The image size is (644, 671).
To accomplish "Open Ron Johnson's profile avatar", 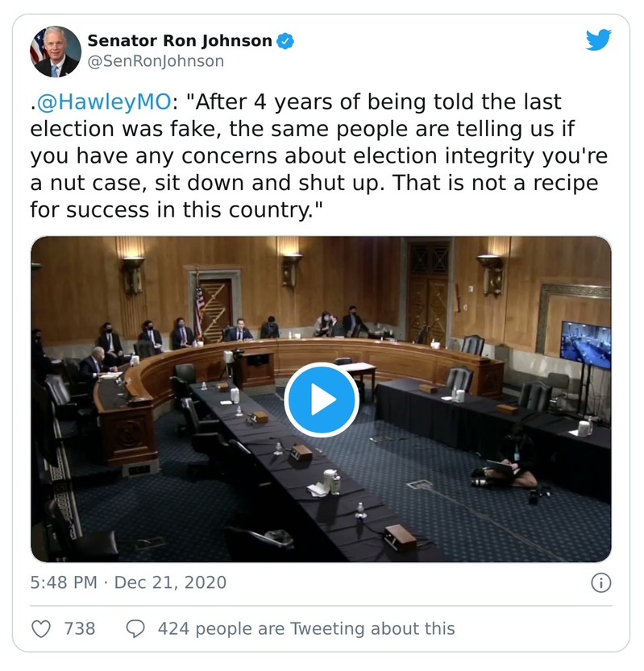I will [56, 51].
